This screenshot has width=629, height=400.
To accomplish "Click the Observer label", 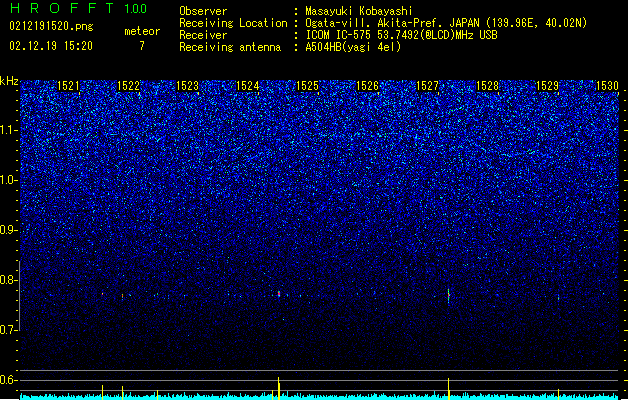I will [x=203, y=11].
